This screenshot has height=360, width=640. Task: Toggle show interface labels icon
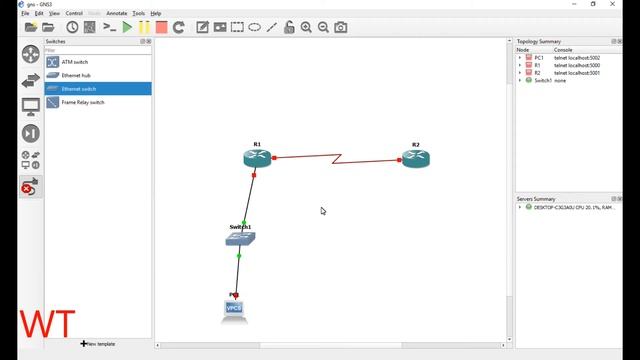pos(89,27)
